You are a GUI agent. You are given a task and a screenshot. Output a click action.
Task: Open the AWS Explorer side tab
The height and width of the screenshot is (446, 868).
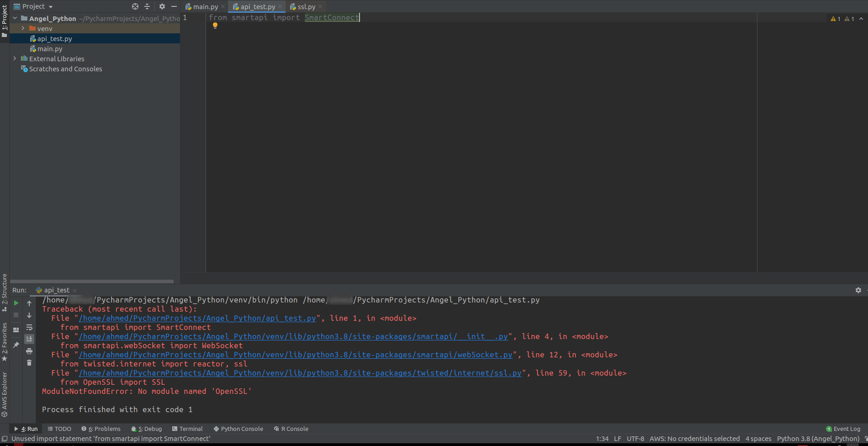pyautogui.click(x=5, y=394)
